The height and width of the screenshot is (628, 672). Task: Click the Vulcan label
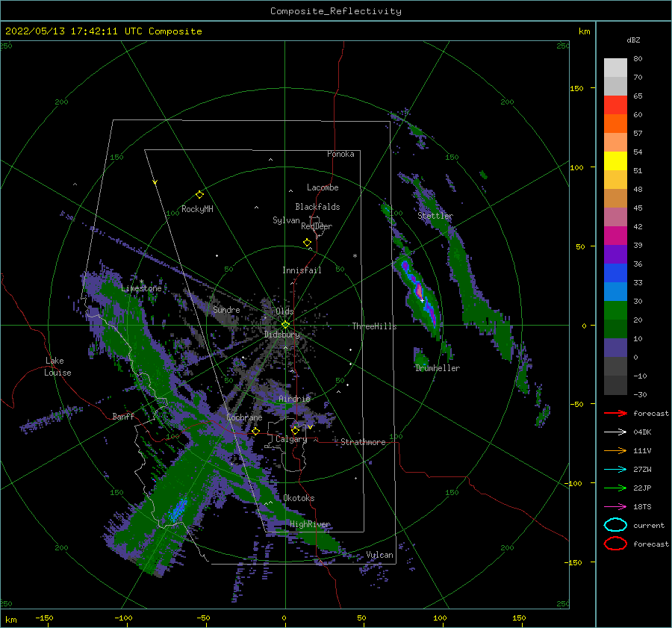coord(379,555)
